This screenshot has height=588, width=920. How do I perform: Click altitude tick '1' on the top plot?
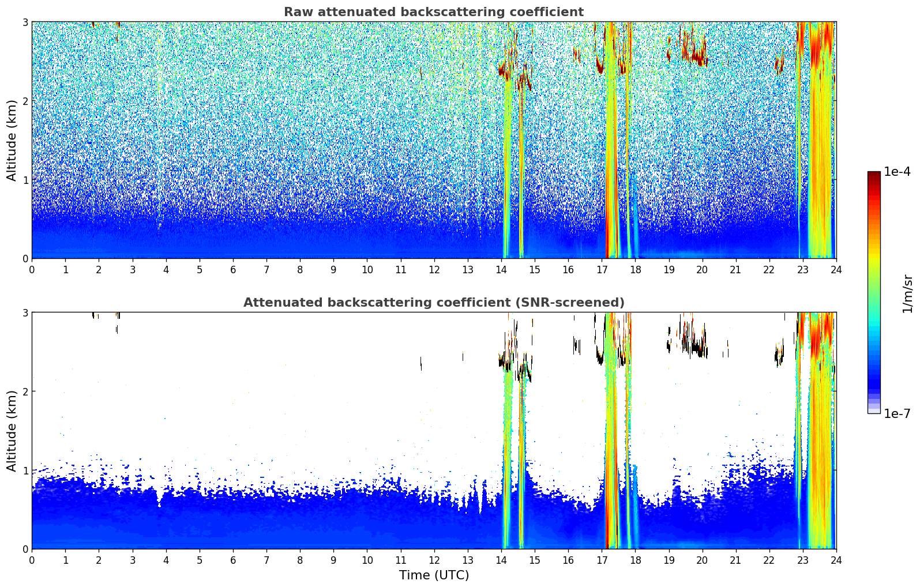25,180
